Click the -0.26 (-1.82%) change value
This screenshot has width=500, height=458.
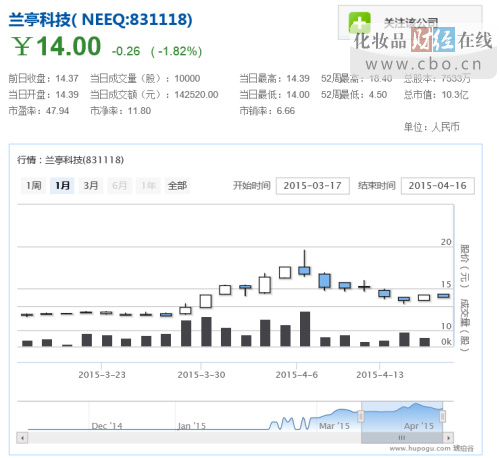pos(157,51)
